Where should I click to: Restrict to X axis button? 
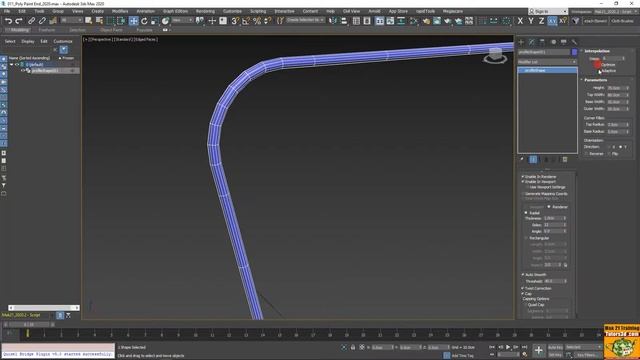[x=520, y=21]
